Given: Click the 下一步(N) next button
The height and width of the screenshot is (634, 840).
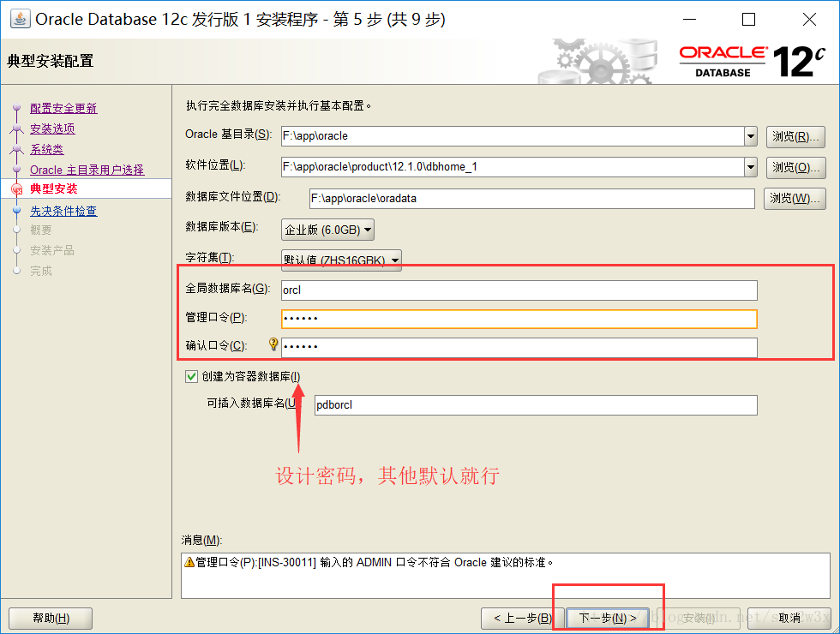Looking at the screenshot, I should click(x=608, y=619).
